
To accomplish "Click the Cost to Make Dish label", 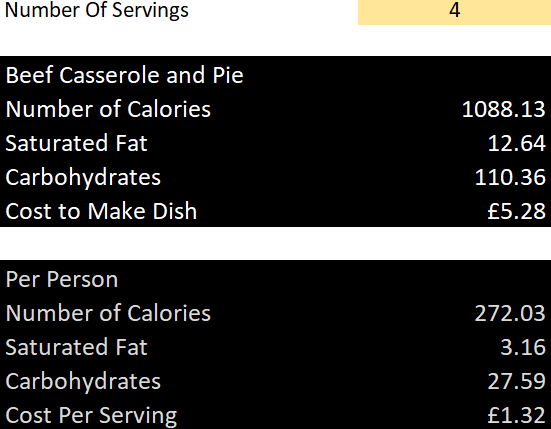I will (101, 211).
